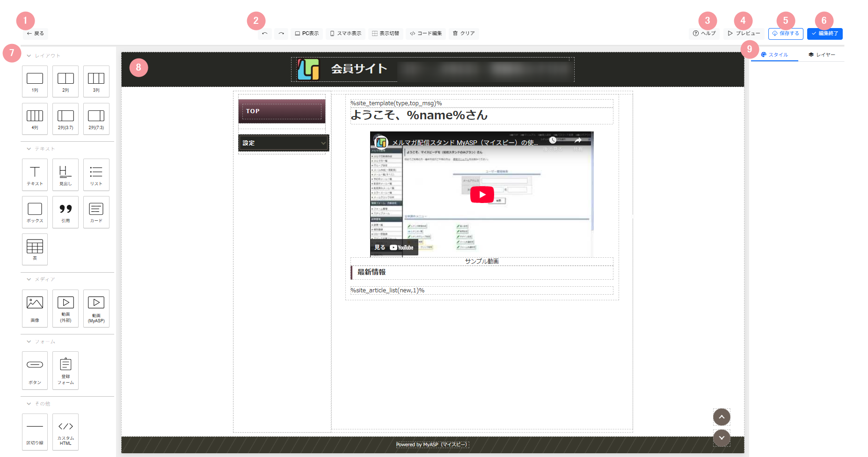The image size is (868, 457).
Task: Switch to PC view (PC表示)
Action: click(306, 33)
